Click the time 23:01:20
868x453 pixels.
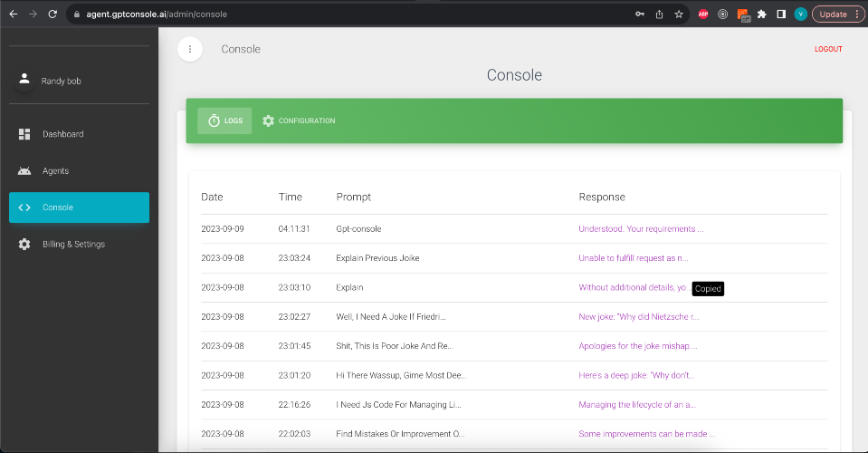pos(294,375)
